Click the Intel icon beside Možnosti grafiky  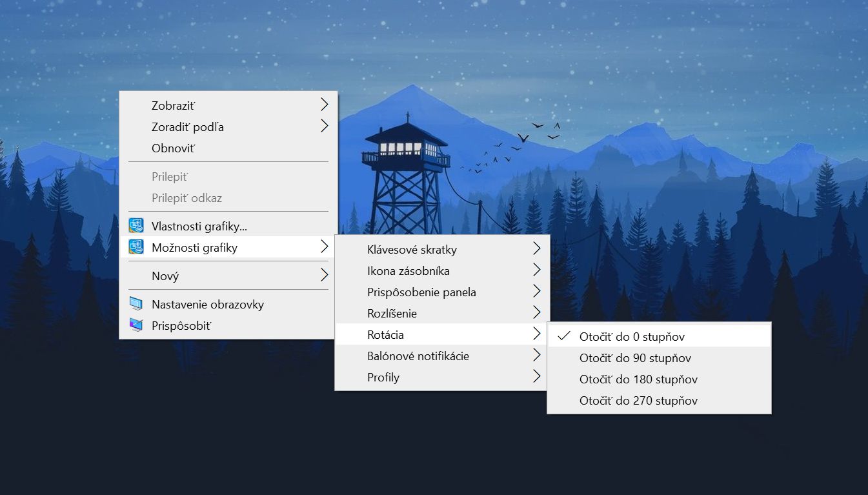click(136, 247)
